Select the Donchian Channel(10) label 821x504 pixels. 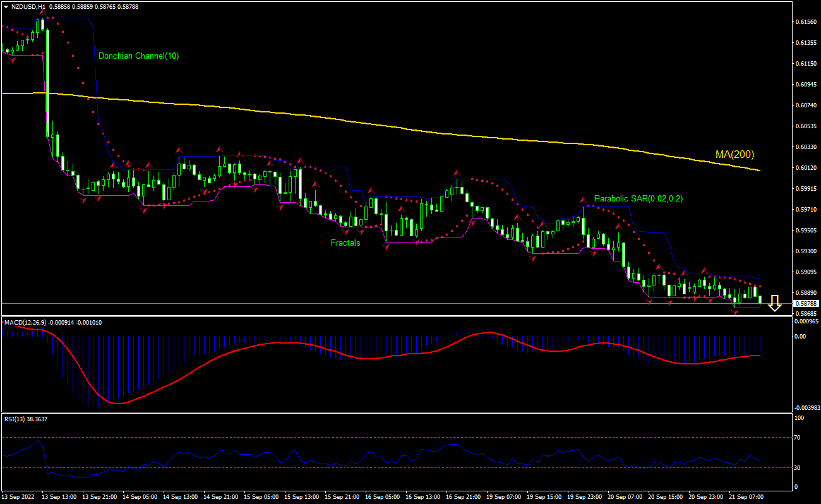[x=138, y=56]
